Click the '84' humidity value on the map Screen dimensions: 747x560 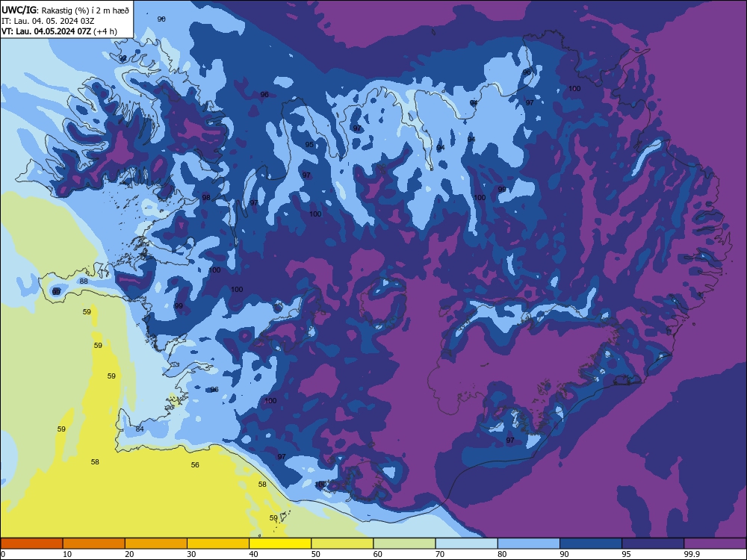(140, 429)
